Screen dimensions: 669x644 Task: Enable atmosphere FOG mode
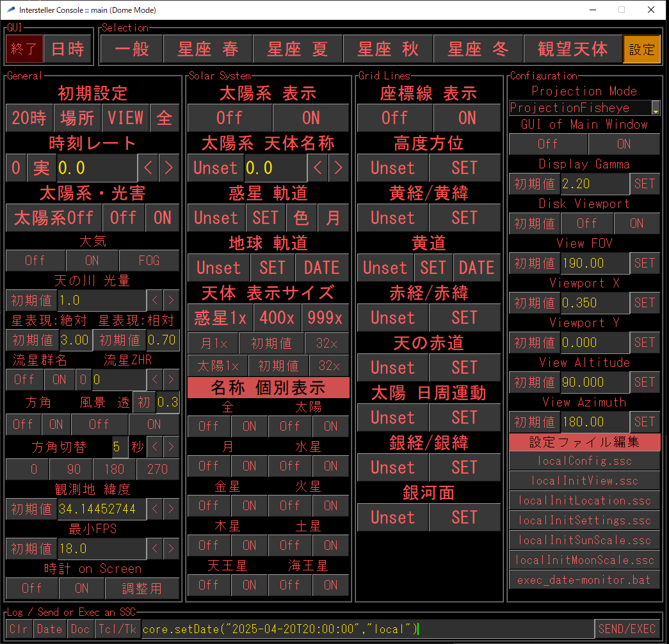[149, 261]
